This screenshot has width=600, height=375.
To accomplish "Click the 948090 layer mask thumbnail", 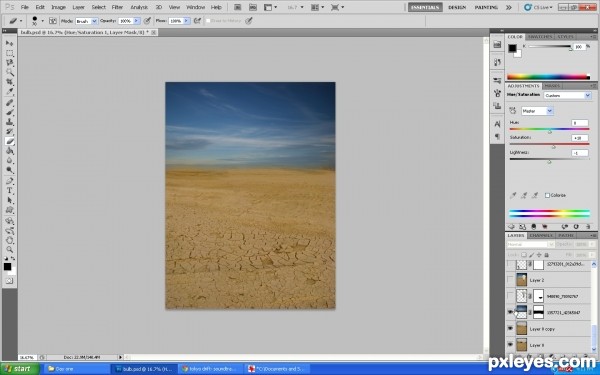I will point(538,296).
